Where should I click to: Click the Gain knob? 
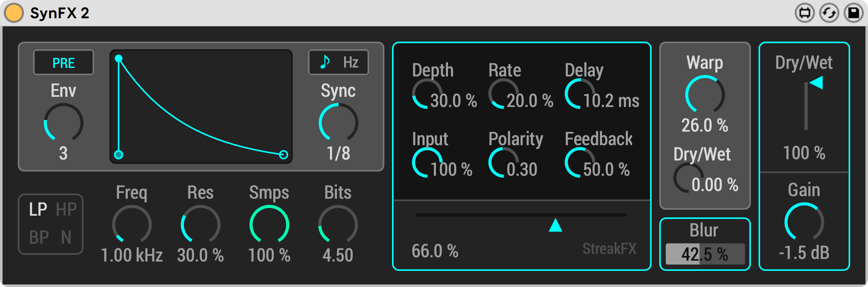tap(804, 222)
